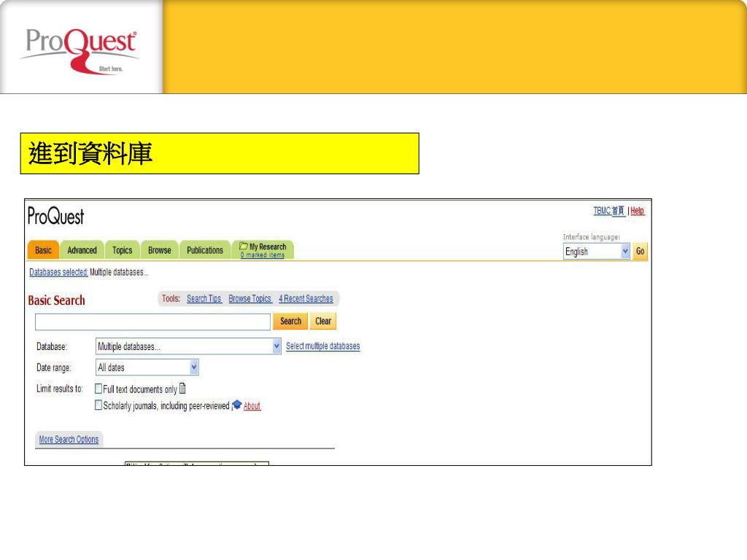
Task: Click the Limit results to label
Action: pos(60,389)
